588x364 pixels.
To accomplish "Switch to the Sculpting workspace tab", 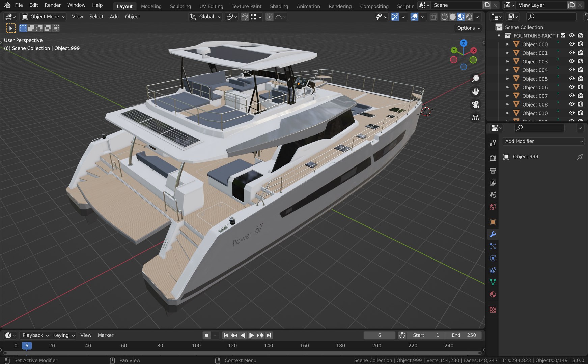I will click(x=180, y=6).
